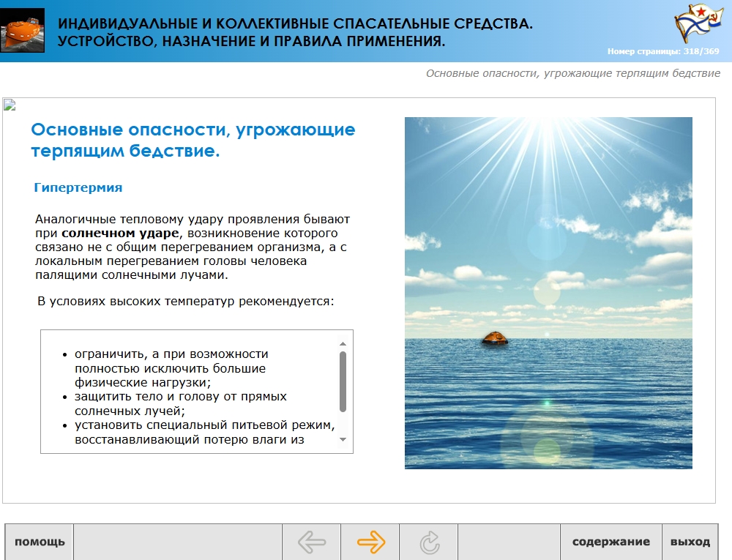Select the Гипертермия subheading
Viewport: 732px width, 560px height.
(x=78, y=187)
